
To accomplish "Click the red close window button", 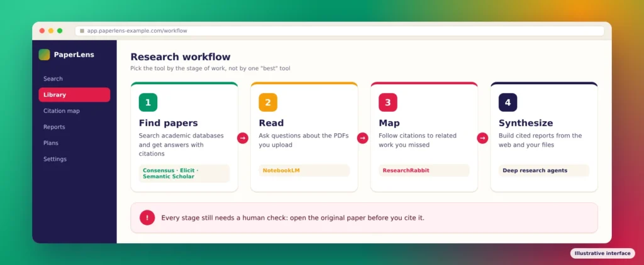I will click(x=42, y=31).
